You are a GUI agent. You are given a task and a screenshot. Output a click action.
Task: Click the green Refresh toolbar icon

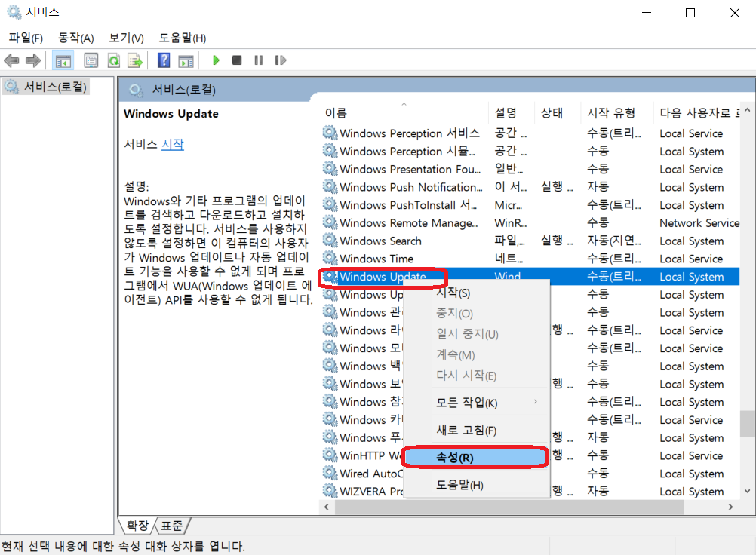[x=114, y=60]
